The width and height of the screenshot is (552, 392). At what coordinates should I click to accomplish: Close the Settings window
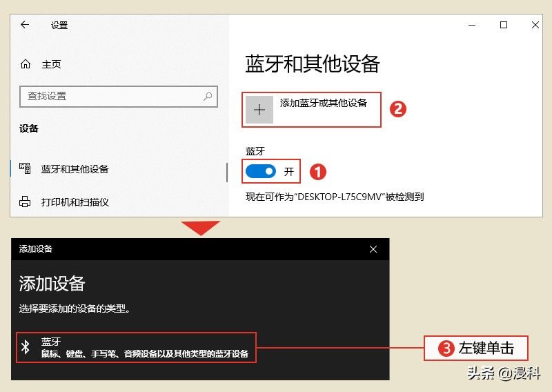535,26
